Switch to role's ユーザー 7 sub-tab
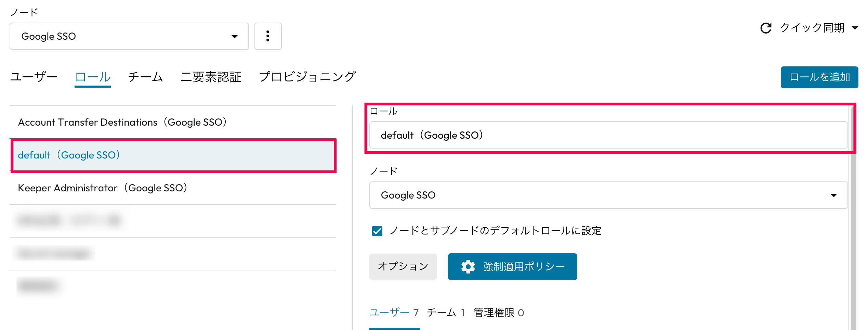This screenshot has height=330, width=868. click(x=394, y=313)
